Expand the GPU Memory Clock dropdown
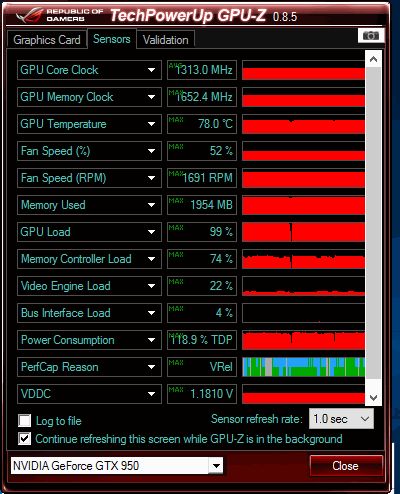 [89, 97]
